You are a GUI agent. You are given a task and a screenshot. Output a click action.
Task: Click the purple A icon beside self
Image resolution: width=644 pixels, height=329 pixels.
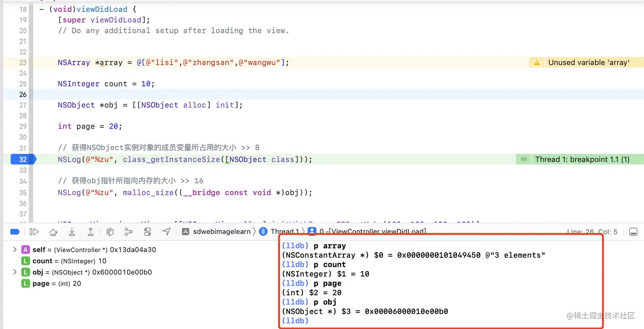pyautogui.click(x=26, y=250)
